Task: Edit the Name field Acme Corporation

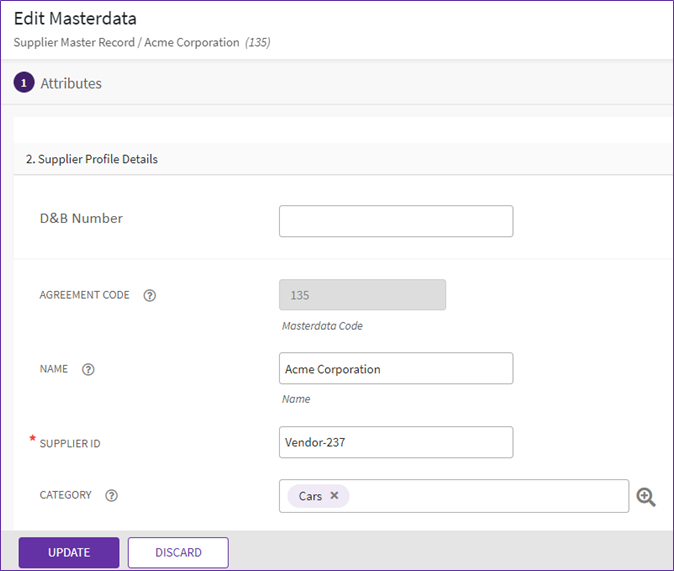Action: [396, 368]
